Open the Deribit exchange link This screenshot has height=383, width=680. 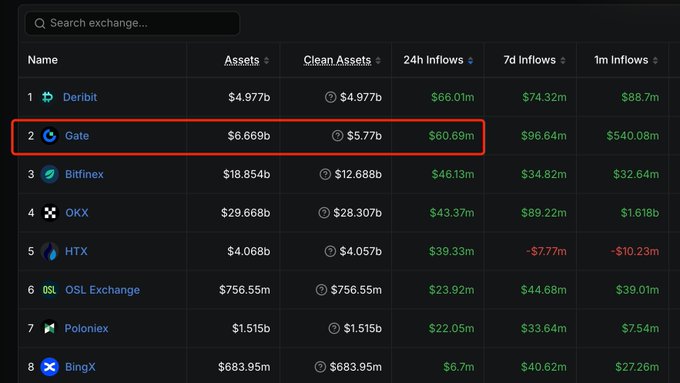[80, 97]
